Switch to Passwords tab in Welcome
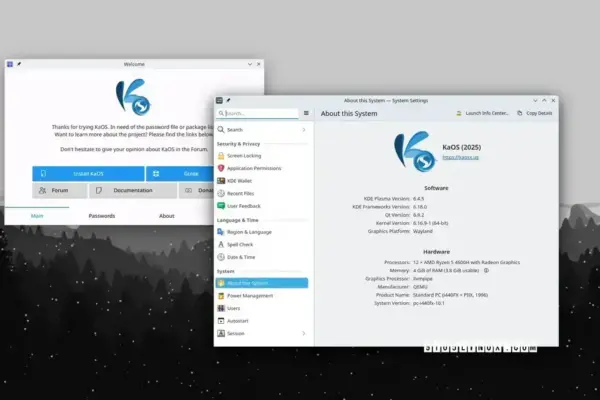This screenshot has height=400, width=600. (x=102, y=216)
